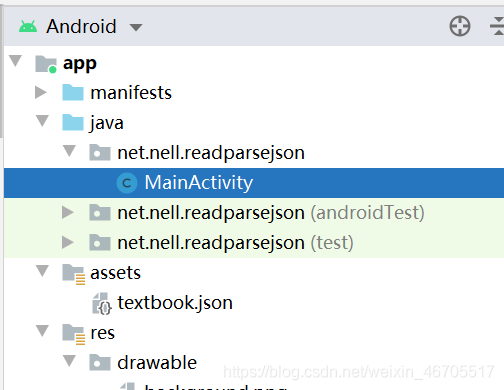Select the res folder label
The height and width of the screenshot is (390, 504).
pyautogui.click(x=102, y=333)
